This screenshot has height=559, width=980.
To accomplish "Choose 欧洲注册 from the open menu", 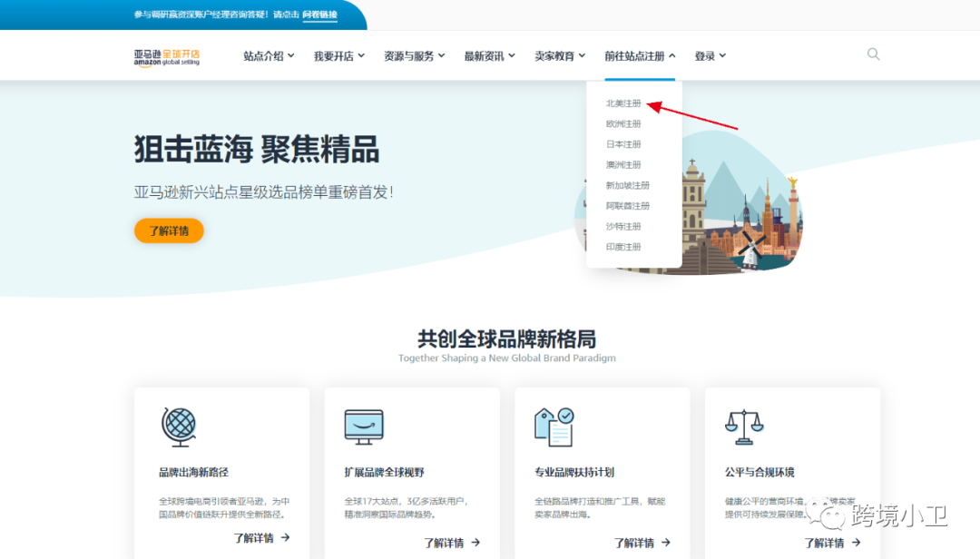I will pos(623,123).
